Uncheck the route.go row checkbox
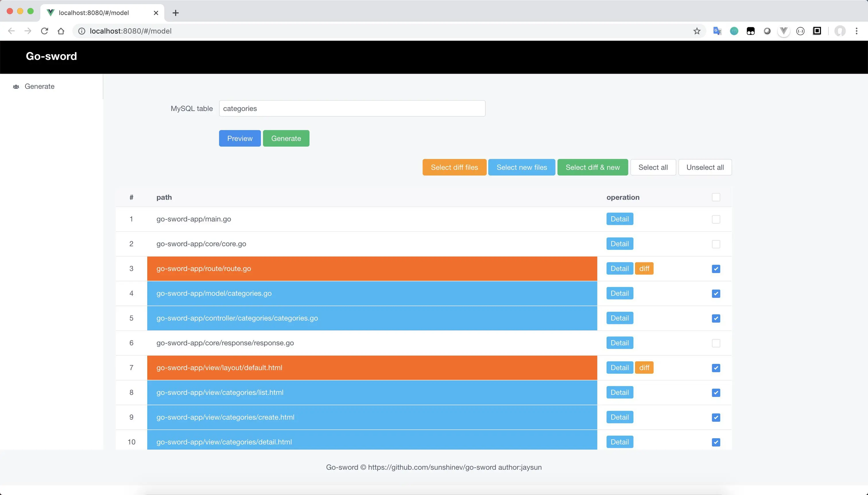The height and width of the screenshot is (495, 868). [716, 269]
